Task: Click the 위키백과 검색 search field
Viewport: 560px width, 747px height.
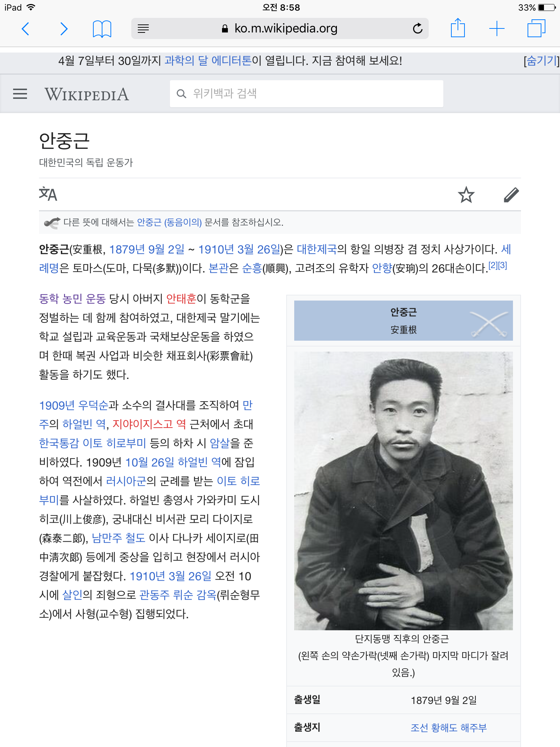Action: 306,94
